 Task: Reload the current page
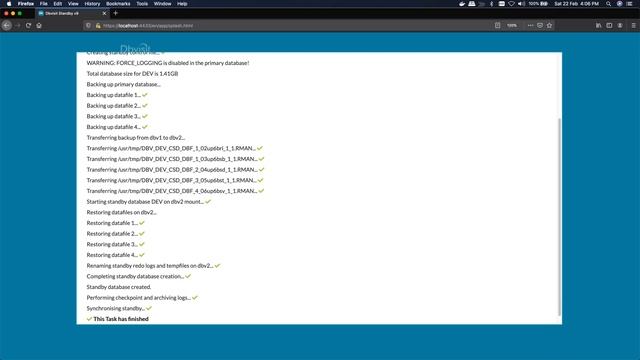pyautogui.click(x=28, y=25)
